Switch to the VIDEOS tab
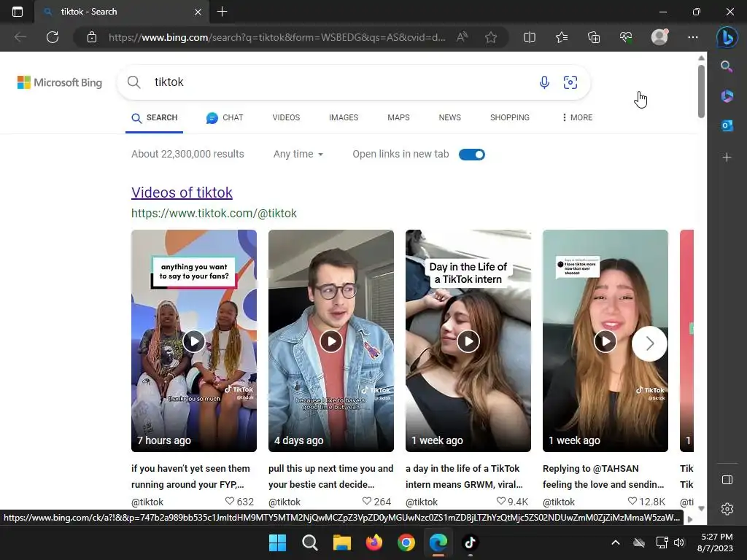The height and width of the screenshot is (560, 747). [286, 117]
